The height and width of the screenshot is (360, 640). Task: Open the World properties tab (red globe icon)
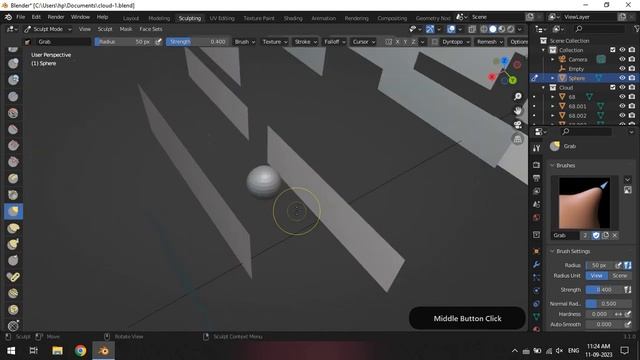coord(536,218)
